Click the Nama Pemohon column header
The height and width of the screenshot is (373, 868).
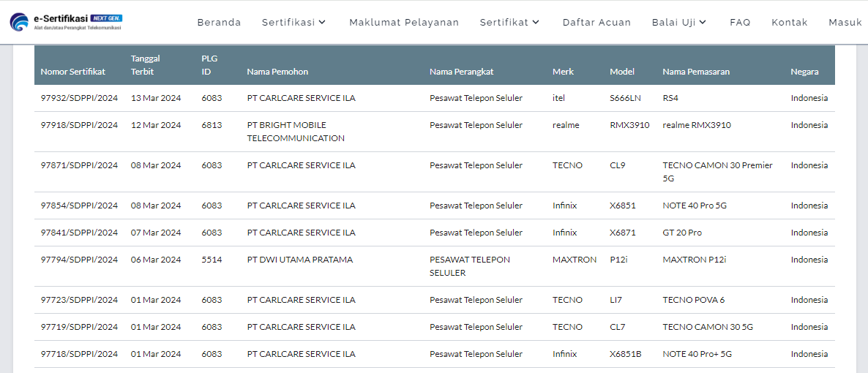(277, 72)
